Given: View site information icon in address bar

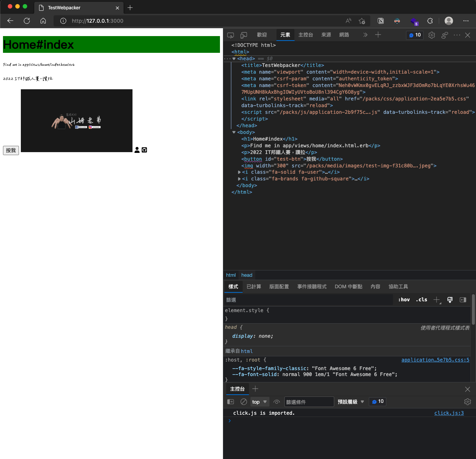Looking at the screenshot, I should pos(63,21).
